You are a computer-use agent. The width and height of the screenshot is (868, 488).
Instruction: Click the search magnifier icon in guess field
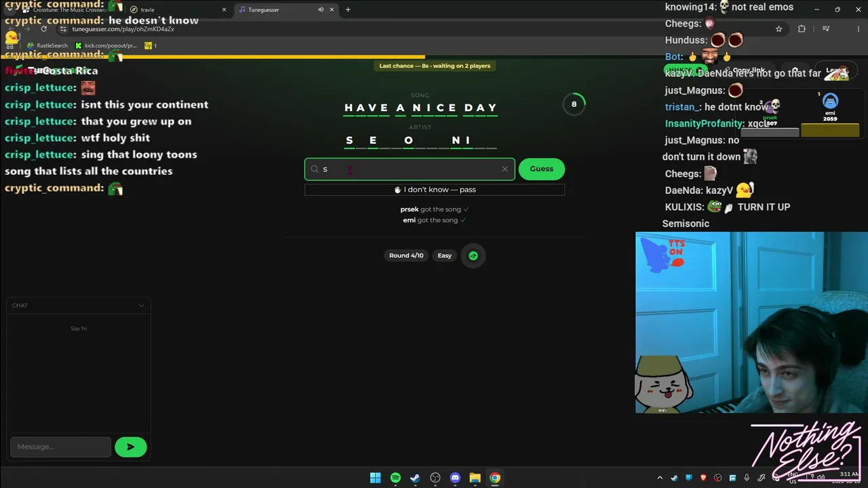pos(315,169)
